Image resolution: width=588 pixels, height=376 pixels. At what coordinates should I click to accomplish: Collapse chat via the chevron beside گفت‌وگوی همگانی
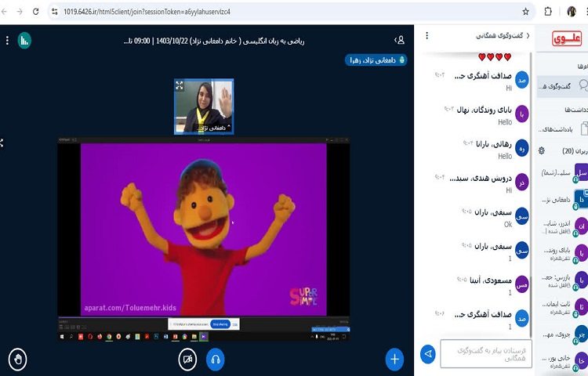(x=528, y=35)
